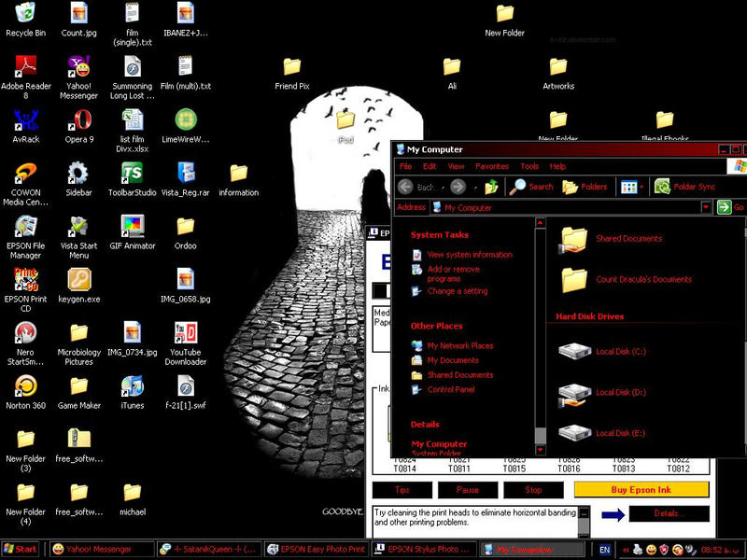Collapse the System Tasks section header
The height and width of the screenshot is (560, 747).
click(x=439, y=235)
